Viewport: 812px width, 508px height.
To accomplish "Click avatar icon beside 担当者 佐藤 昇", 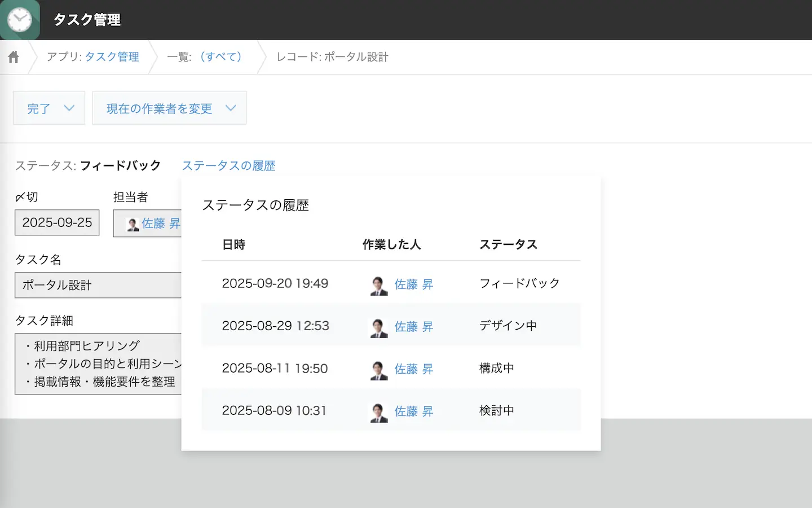I will click(x=133, y=224).
